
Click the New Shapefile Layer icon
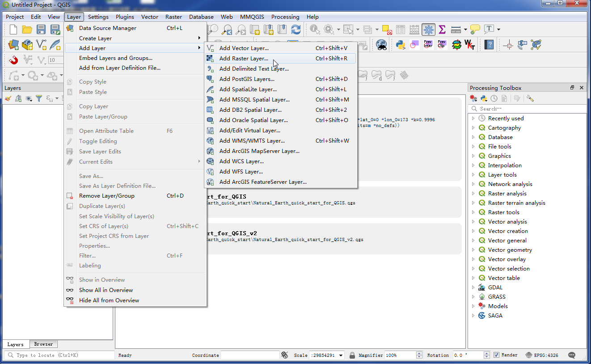[x=41, y=45]
